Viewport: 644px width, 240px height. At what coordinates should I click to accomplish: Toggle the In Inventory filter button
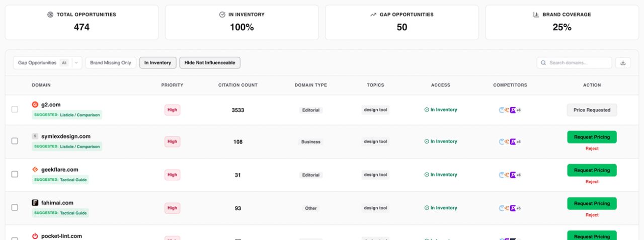coord(157,63)
